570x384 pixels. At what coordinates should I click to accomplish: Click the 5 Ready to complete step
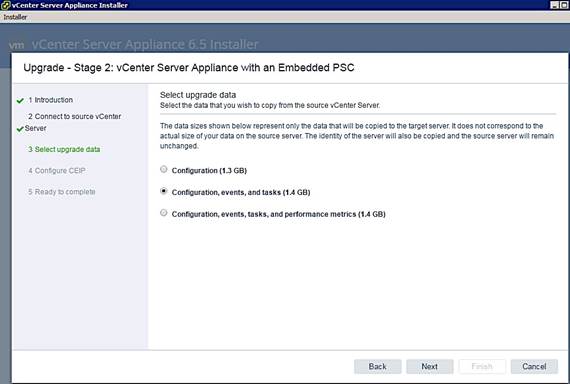click(62, 192)
